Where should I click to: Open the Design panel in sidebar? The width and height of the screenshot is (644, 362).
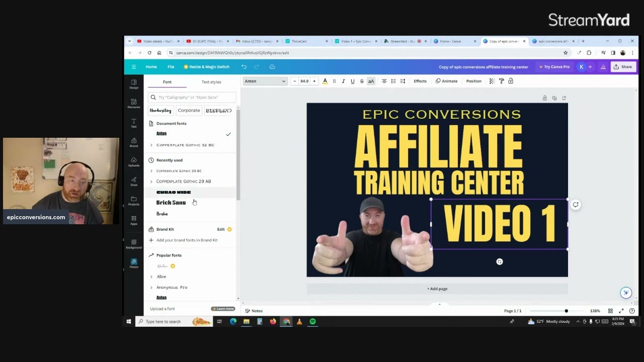coord(133,84)
